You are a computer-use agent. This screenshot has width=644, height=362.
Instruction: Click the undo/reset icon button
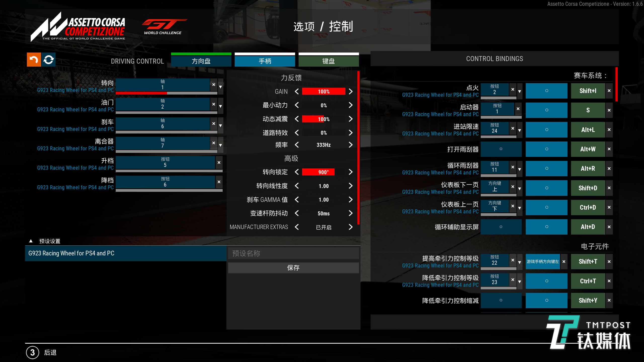coord(34,59)
